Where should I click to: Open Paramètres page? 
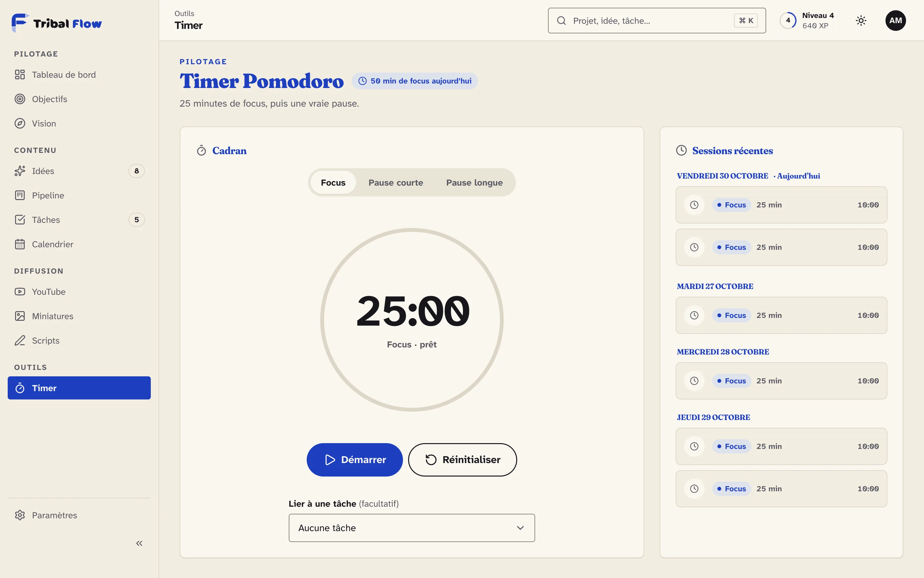(79, 515)
